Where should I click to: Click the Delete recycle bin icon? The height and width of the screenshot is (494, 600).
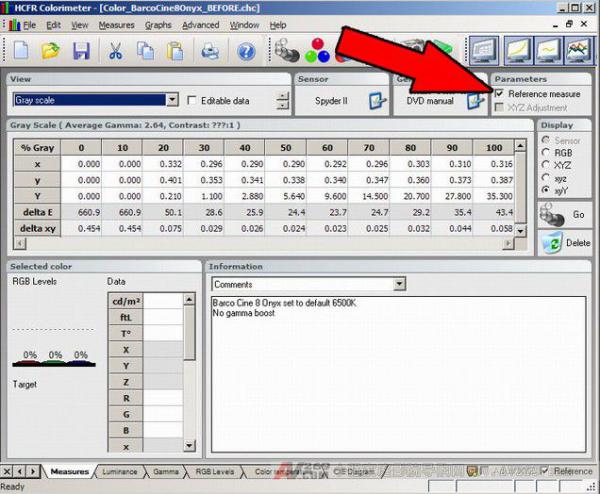click(x=551, y=241)
